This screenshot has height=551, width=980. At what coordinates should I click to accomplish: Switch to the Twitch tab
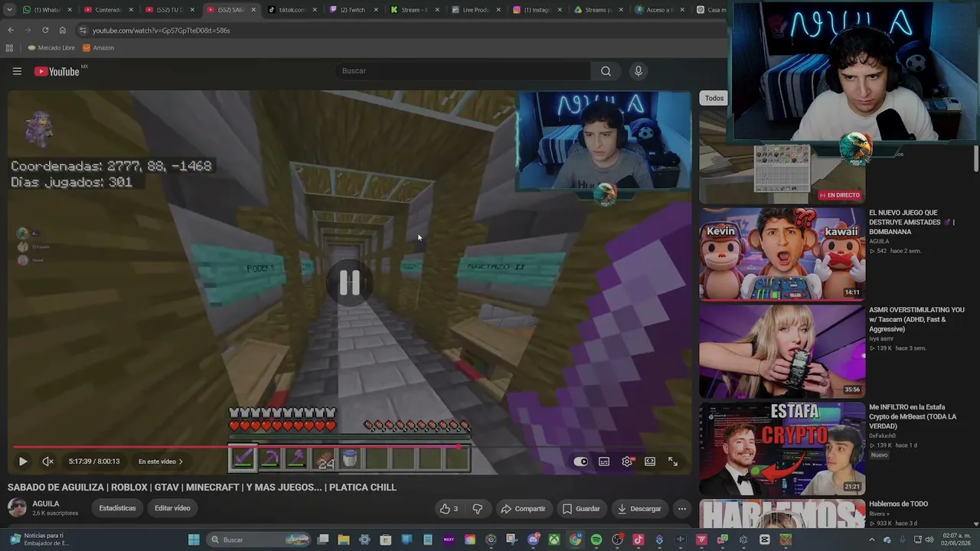[353, 10]
